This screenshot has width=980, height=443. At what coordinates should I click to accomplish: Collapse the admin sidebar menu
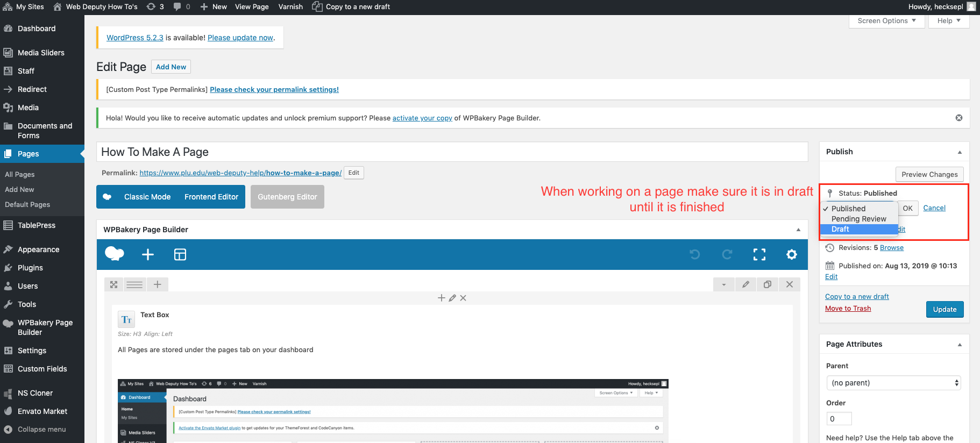pos(41,430)
